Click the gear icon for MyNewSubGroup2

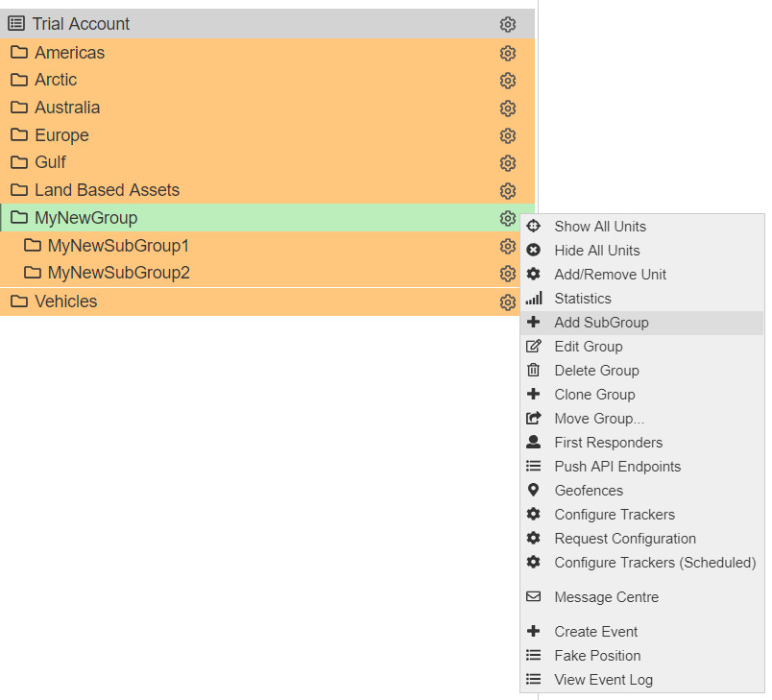[508, 274]
